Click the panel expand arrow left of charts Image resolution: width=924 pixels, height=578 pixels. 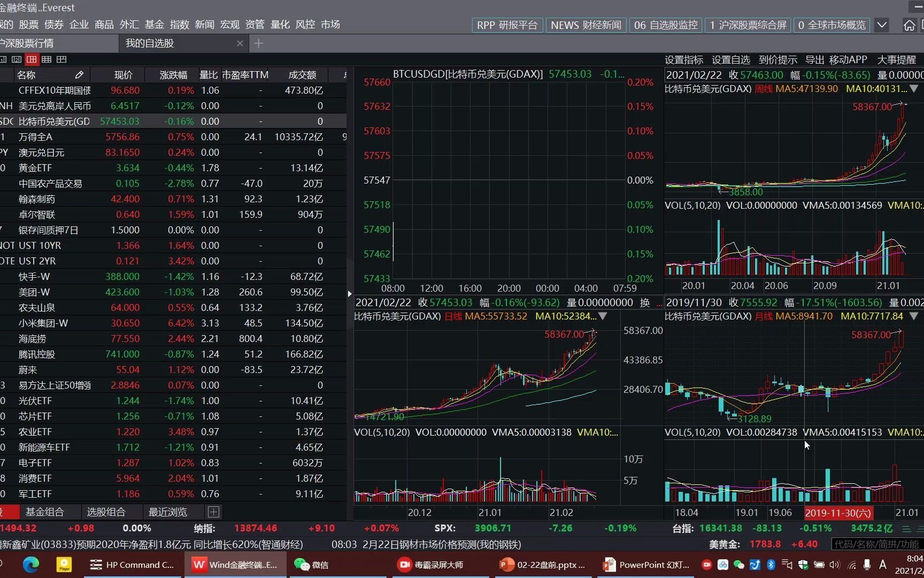pyautogui.click(x=350, y=293)
